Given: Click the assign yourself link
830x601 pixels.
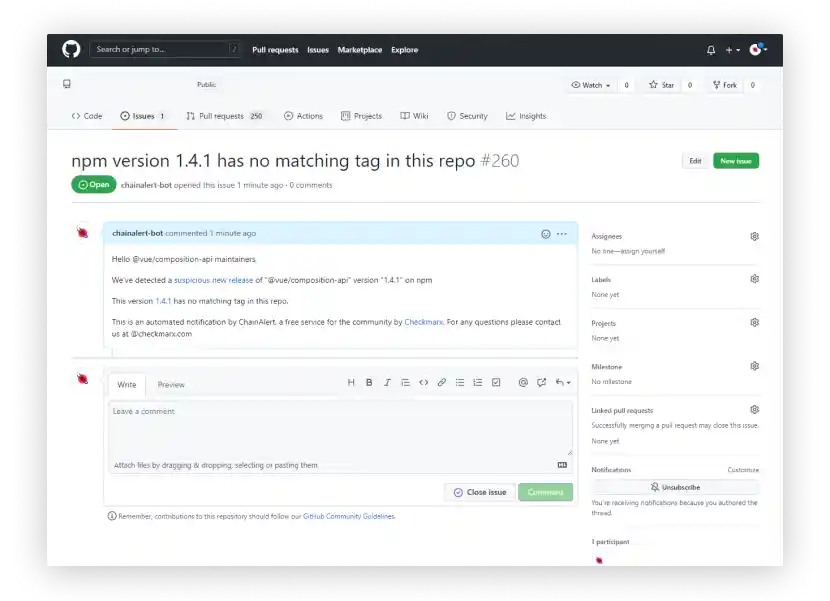Looking at the screenshot, I should point(643,251).
